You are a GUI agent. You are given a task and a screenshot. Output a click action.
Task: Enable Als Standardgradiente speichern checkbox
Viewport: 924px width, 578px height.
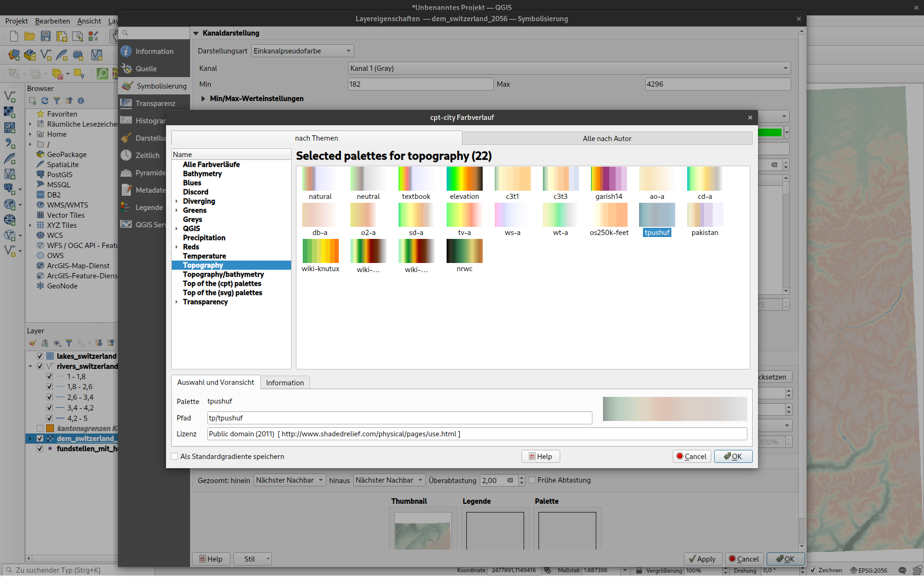point(175,457)
